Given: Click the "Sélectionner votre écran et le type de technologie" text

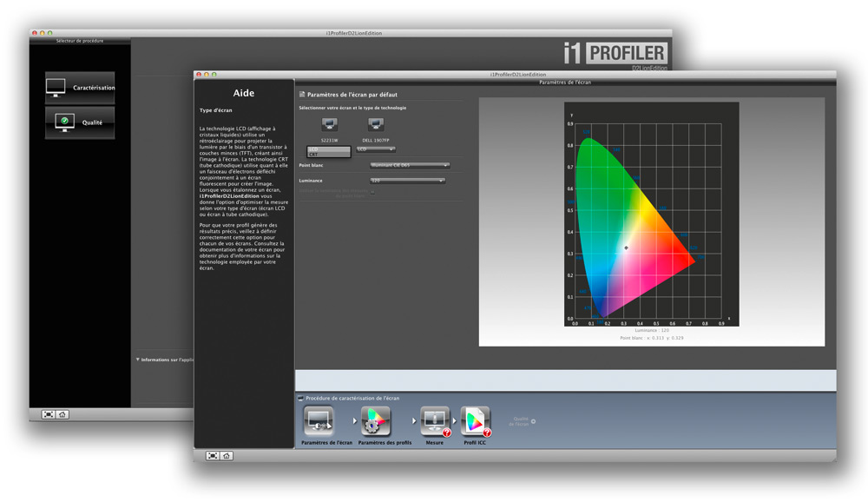Looking at the screenshot, I should tap(352, 108).
